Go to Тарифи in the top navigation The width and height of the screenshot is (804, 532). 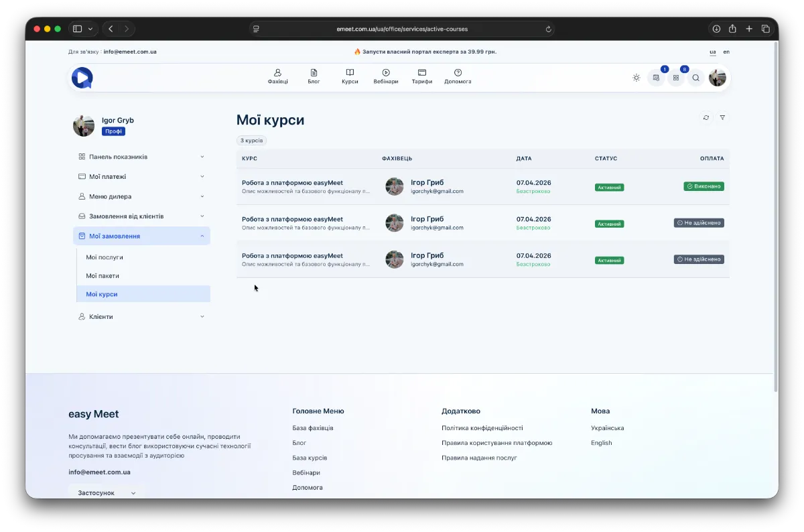[x=421, y=76]
